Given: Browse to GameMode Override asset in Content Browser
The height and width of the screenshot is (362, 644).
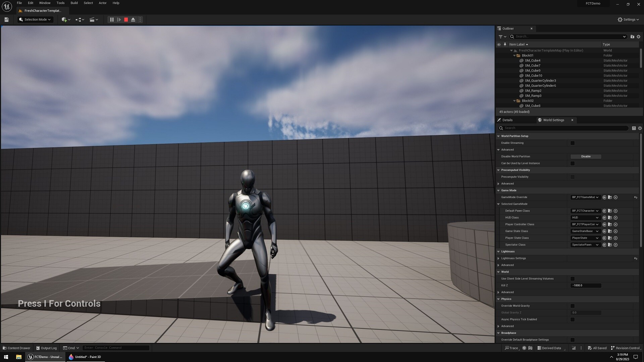Looking at the screenshot, I should (x=610, y=197).
